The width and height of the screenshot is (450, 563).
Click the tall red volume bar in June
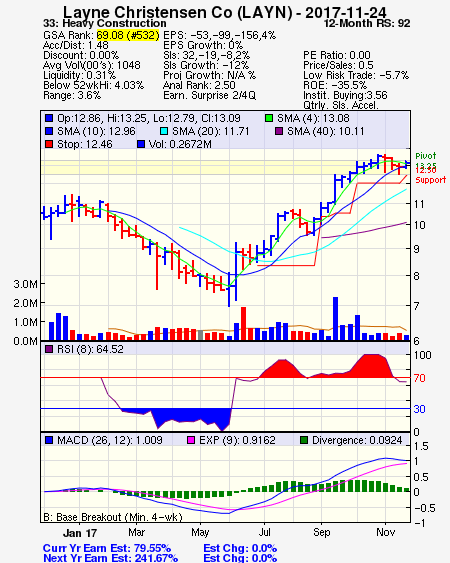[243, 324]
